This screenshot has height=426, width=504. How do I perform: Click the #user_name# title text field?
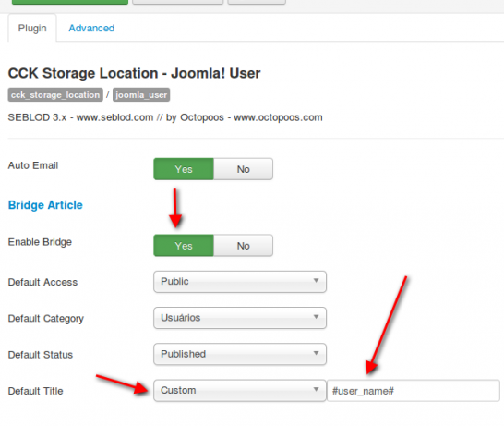click(x=414, y=391)
